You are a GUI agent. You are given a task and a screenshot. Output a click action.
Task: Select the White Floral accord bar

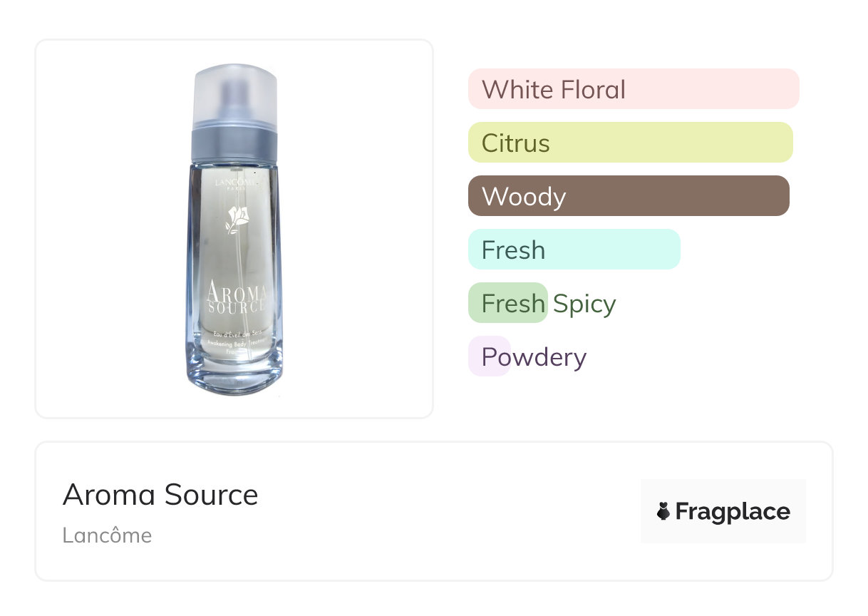[x=633, y=89]
